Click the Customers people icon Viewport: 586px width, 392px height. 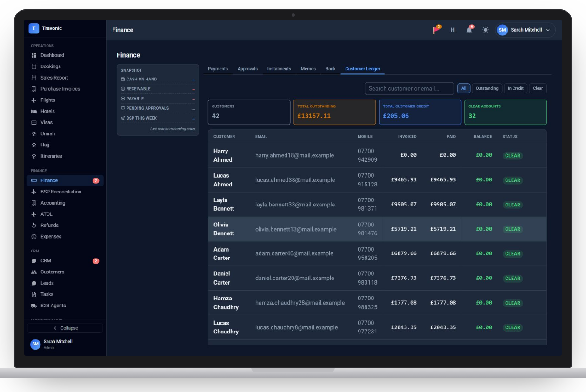point(34,272)
